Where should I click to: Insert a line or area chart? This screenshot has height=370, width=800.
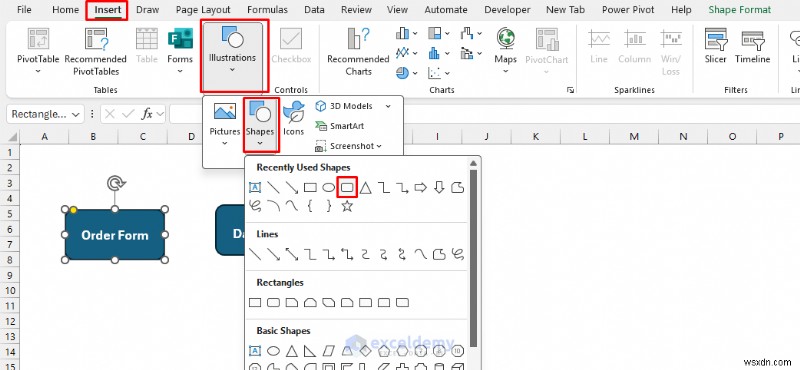point(403,53)
